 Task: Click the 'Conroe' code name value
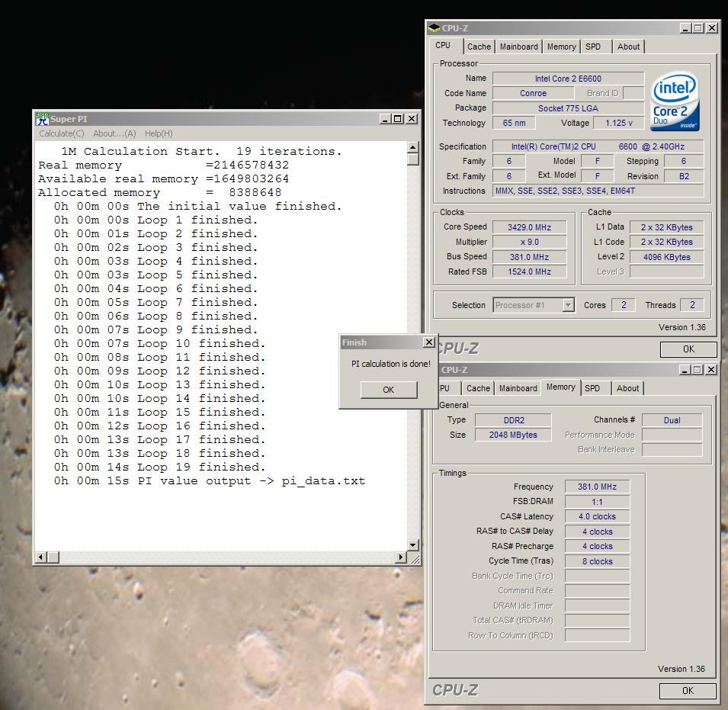(533, 93)
